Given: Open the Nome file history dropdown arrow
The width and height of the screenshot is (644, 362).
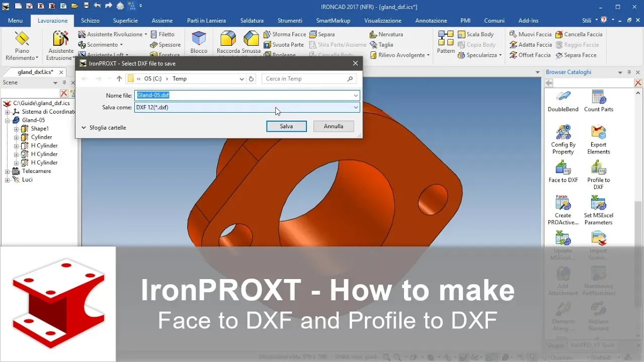Looking at the screenshot, I should click(356, 96).
